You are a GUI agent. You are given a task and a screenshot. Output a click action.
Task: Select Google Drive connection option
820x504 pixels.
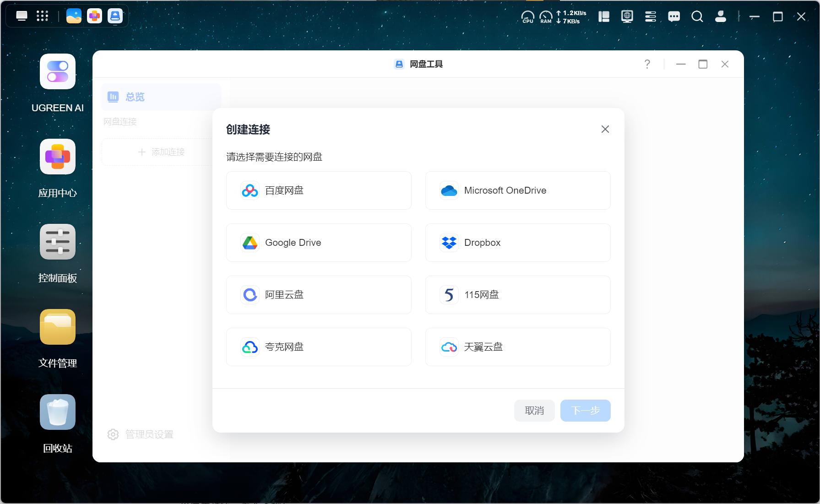pyautogui.click(x=319, y=243)
